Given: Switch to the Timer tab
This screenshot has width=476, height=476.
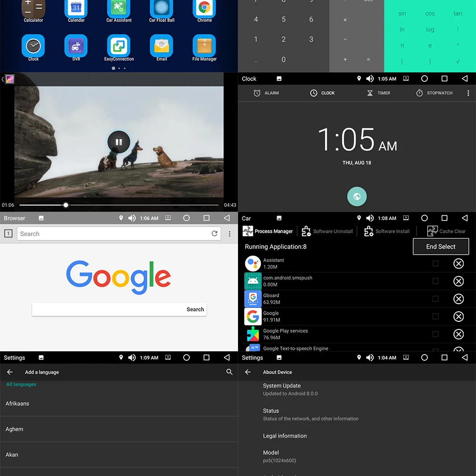Looking at the screenshot, I should (x=378, y=93).
